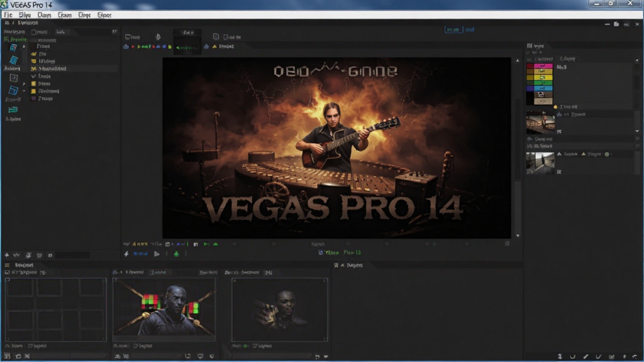This screenshot has width=644, height=362.
Task: Click the pencil icon in the right panel footer
Action: pyautogui.click(x=586, y=357)
